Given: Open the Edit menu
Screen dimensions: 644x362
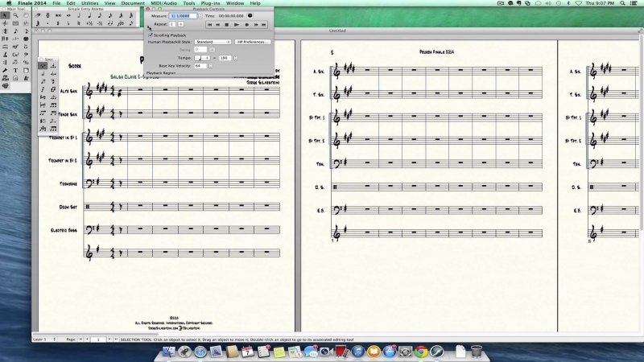Looking at the screenshot, I should point(71,3).
